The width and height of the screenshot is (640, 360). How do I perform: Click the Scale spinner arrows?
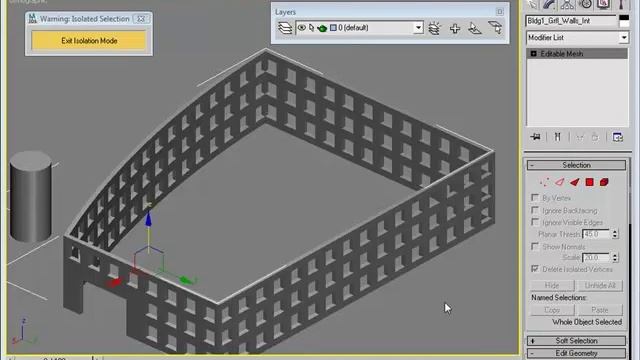pos(615,258)
